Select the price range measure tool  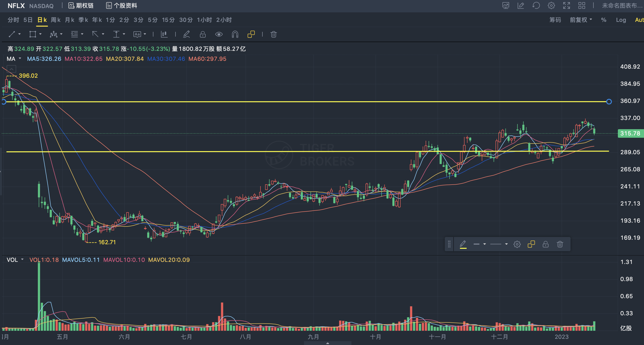[x=116, y=34]
